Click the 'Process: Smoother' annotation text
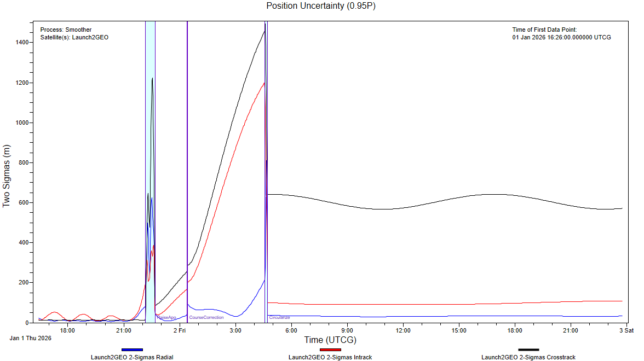 tap(66, 30)
